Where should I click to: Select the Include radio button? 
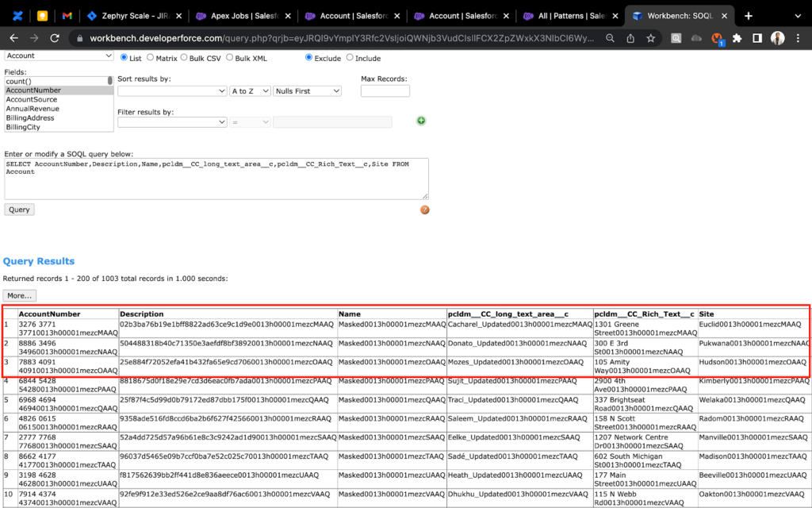[348, 57]
